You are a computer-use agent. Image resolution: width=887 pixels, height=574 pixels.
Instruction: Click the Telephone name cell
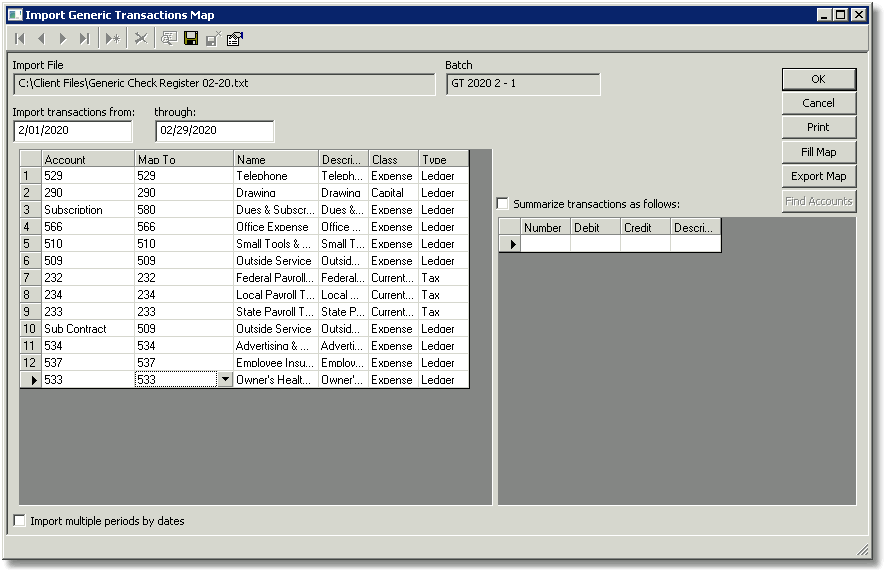pyautogui.click(x=276, y=176)
